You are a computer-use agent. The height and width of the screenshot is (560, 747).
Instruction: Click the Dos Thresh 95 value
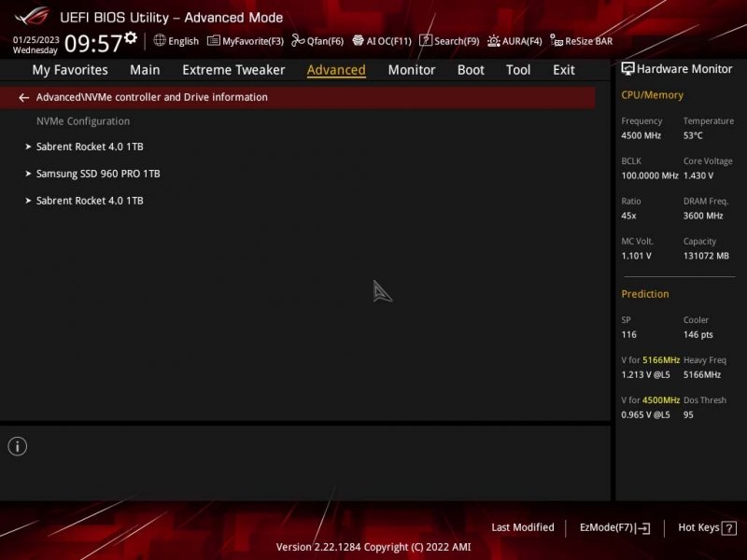[x=688, y=414]
